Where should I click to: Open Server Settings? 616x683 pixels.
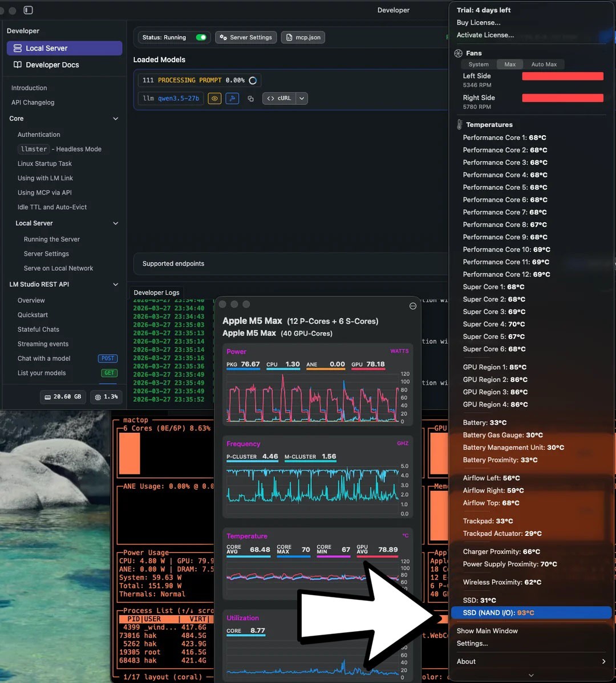pyautogui.click(x=246, y=38)
